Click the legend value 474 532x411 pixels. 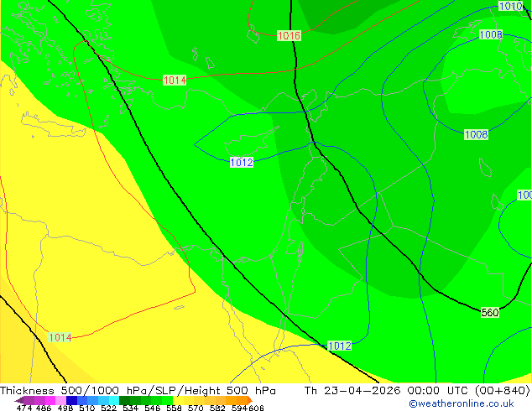(24, 408)
